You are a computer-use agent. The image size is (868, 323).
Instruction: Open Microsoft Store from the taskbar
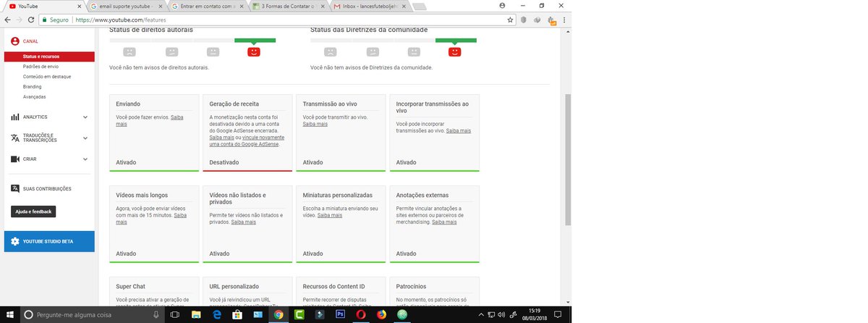click(x=237, y=315)
